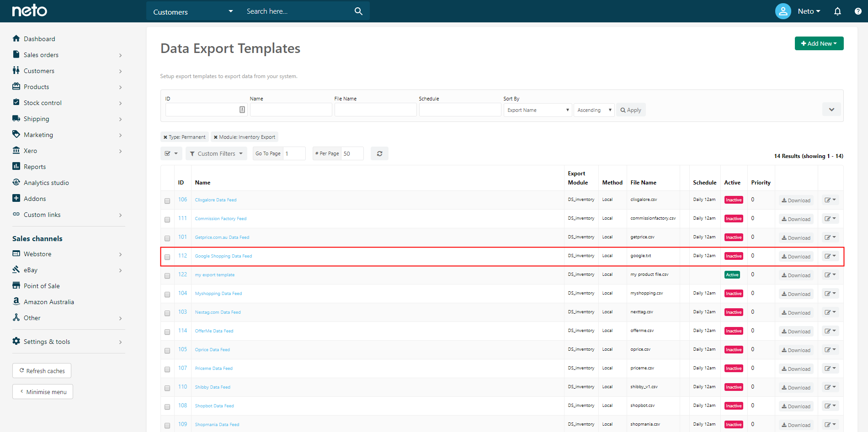
Task: Click the Go To Page input
Action: pyautogui.click(x=294, y=153)
